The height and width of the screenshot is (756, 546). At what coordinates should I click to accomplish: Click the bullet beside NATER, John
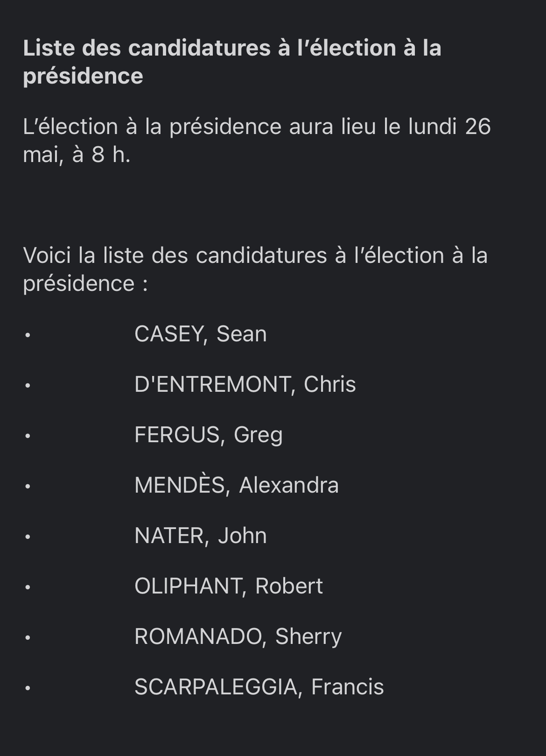pos(28,537)
